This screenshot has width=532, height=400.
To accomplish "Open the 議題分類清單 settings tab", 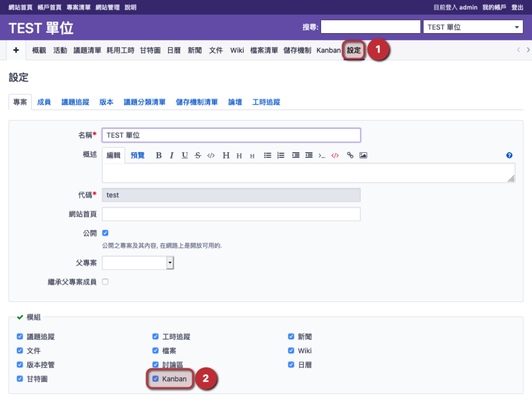I will point(144,102).
